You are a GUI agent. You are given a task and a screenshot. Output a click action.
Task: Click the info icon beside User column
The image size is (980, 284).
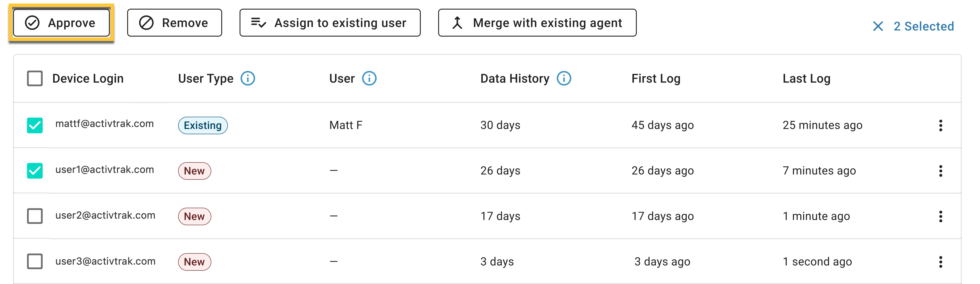tap(369, 78)
